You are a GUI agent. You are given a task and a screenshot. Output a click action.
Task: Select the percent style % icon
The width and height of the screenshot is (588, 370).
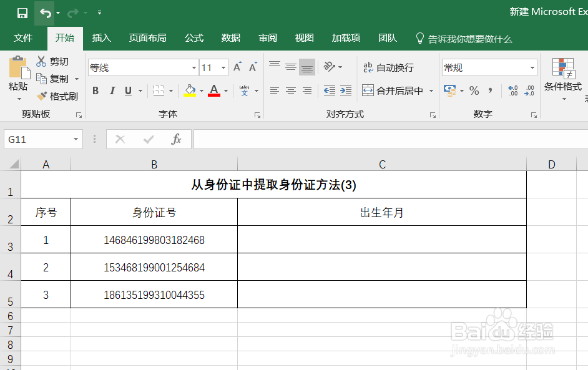[x=474, y=90]
